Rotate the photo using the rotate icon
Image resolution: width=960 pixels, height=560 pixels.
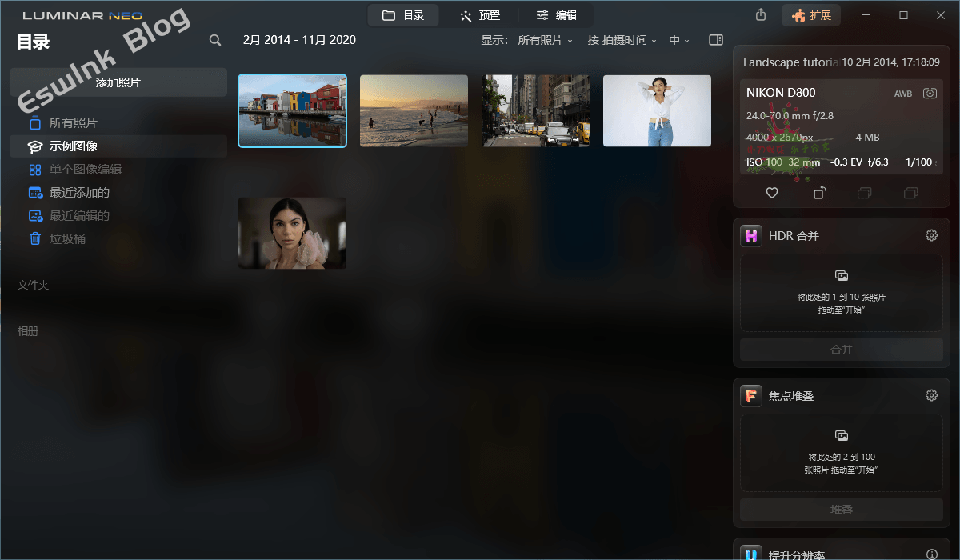819,193
